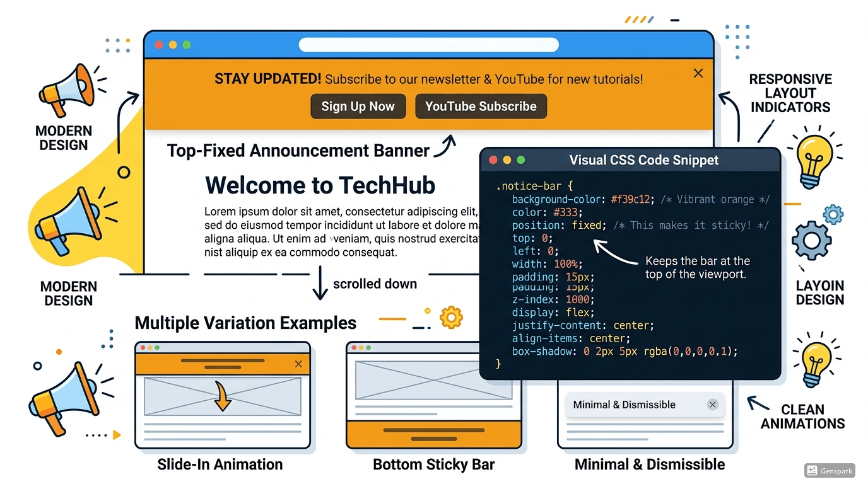Click the justify-content: center; code line
Image resolution: width=868 pixels, height=484 pixels.
pyautogui.click(x=583, y=325)
